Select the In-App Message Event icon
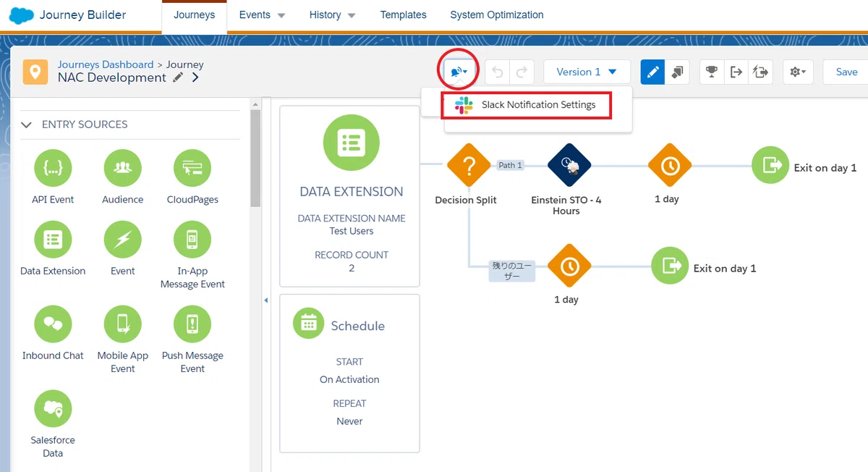This screenshot has height=472, width=868. [x=192, y=240]
